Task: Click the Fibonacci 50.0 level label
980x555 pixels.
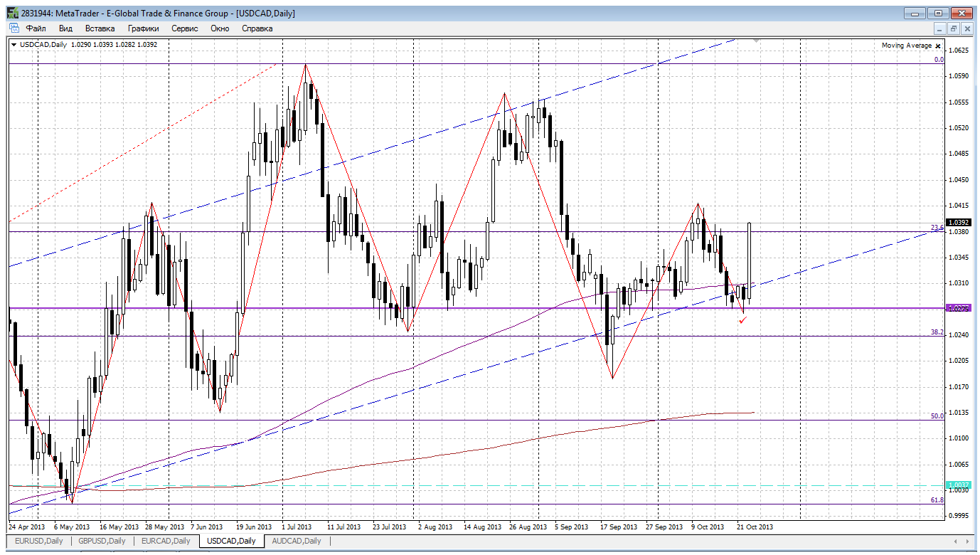Action: 937,416
